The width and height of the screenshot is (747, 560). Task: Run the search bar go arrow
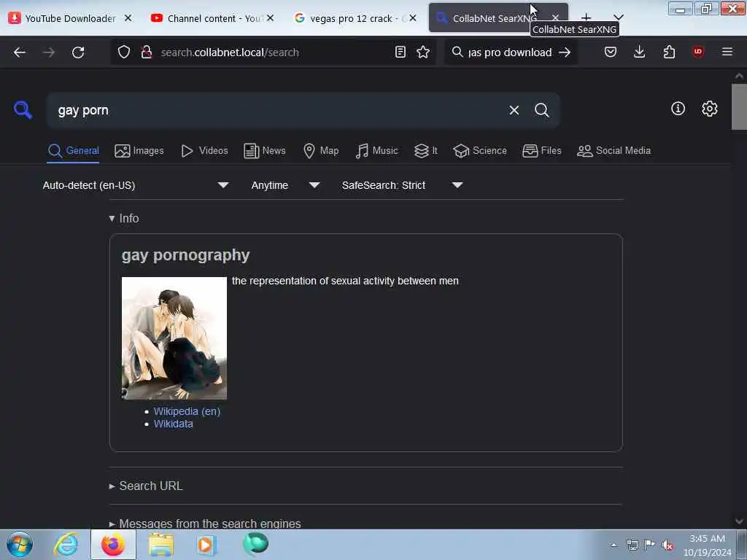click(565, 52)
